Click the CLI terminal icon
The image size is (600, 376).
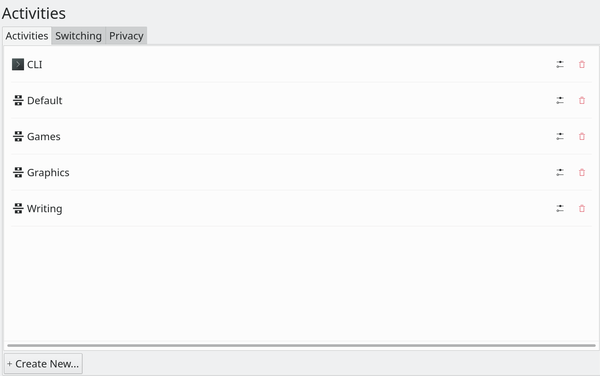click(x=18, y=64)
